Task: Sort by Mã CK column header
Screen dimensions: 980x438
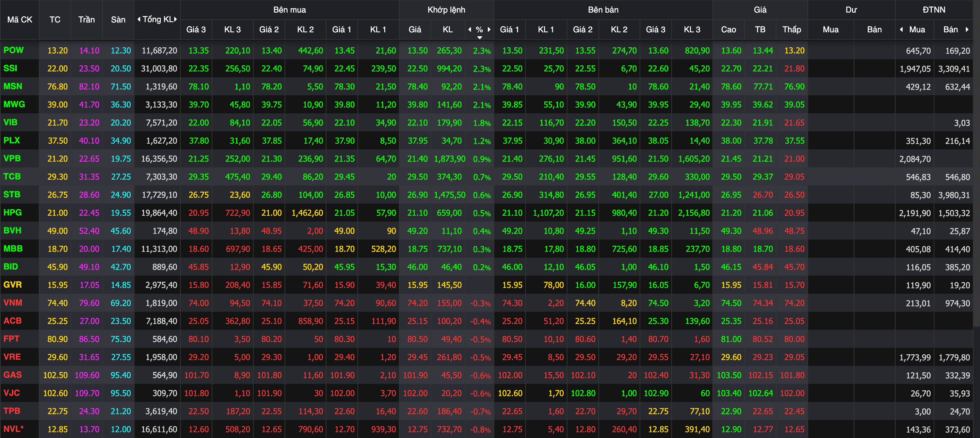Action: pyautogui.click(x=20, y=19)
